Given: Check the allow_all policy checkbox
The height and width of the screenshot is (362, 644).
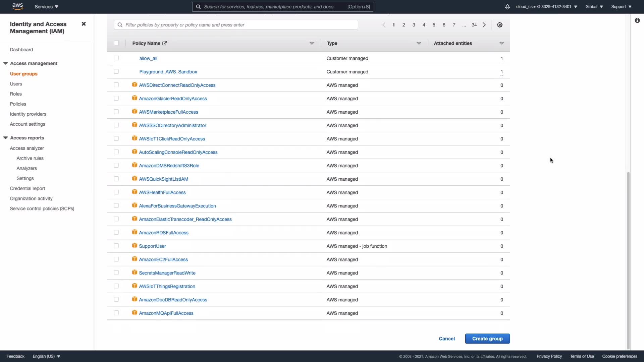Looking at the screenshot, I should point(116,58).
